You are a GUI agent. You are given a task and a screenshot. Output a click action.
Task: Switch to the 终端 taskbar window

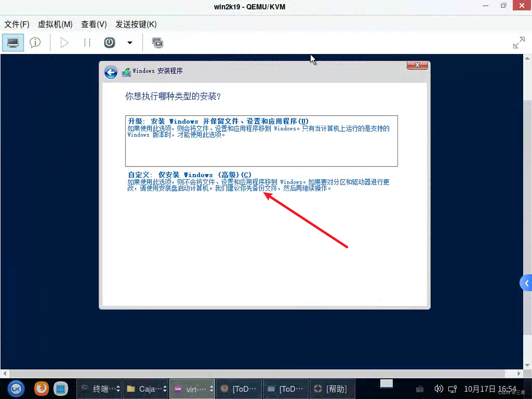(x=99, y=389)
